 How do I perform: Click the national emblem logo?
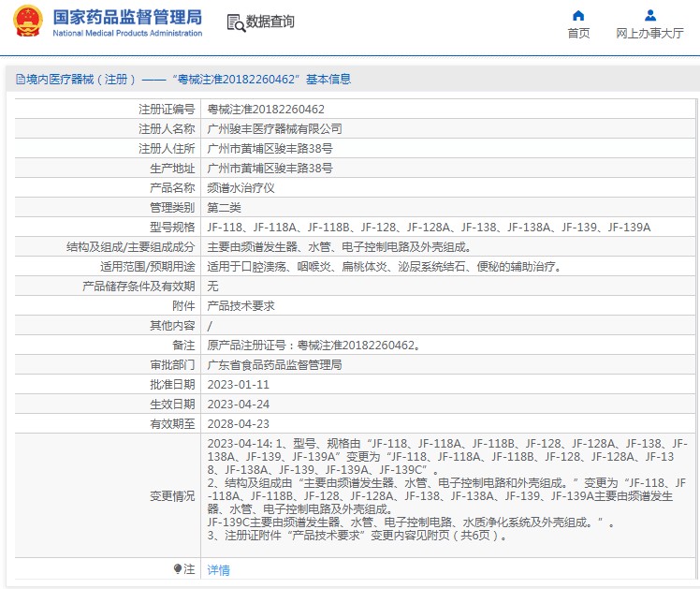tap(28, 21)
